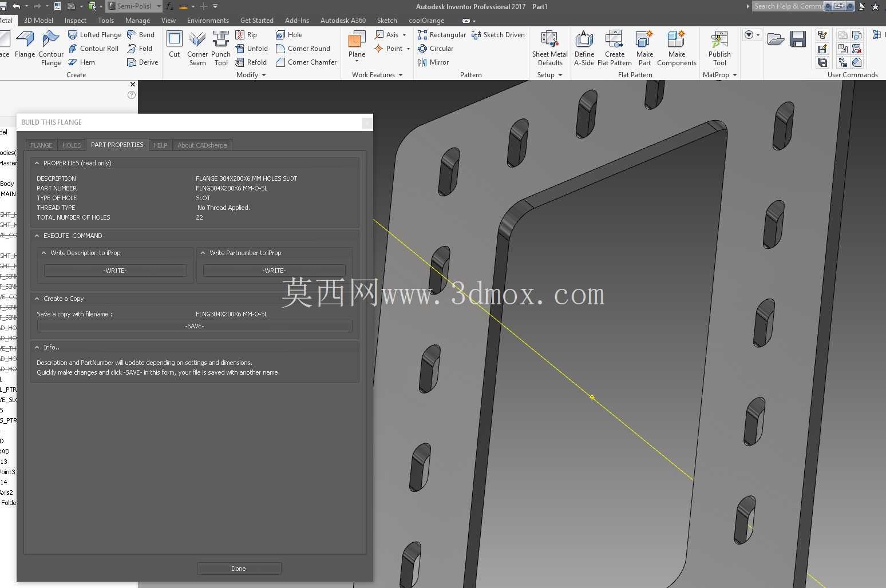Click the Unfold tool

(252, 49)
